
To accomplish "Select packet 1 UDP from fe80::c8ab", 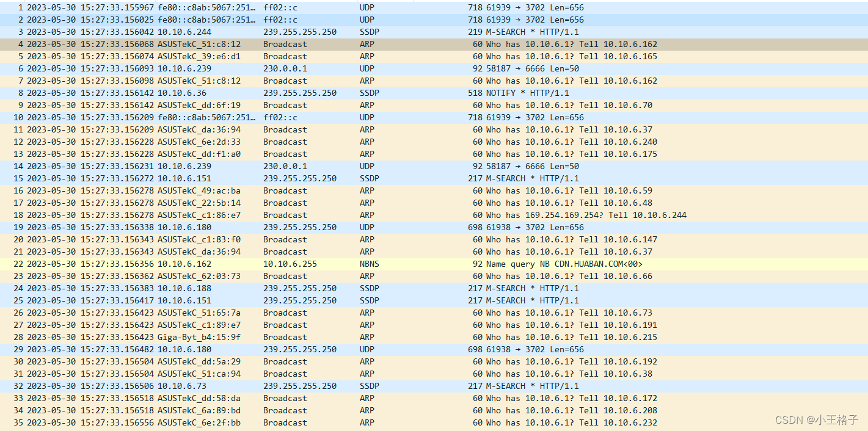I will 434,7.
